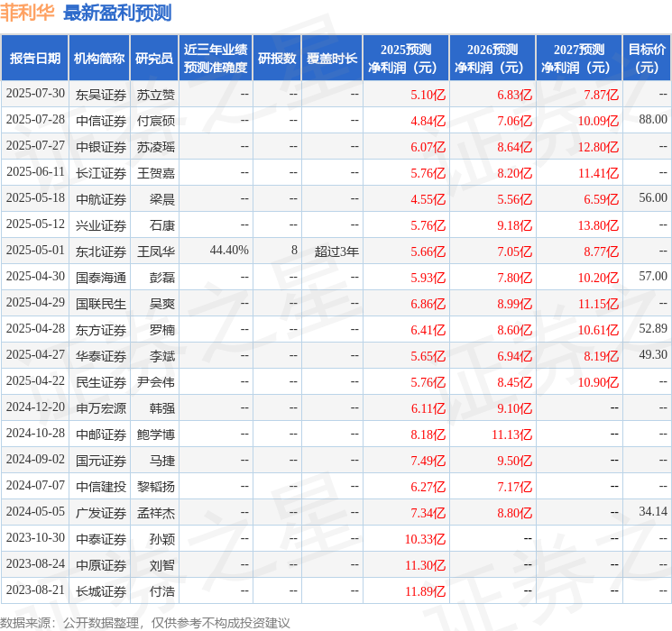This screenshot has width=672, height=631.
Task: Click analyst name 尹会伟
Action: [x=155, y=382]
